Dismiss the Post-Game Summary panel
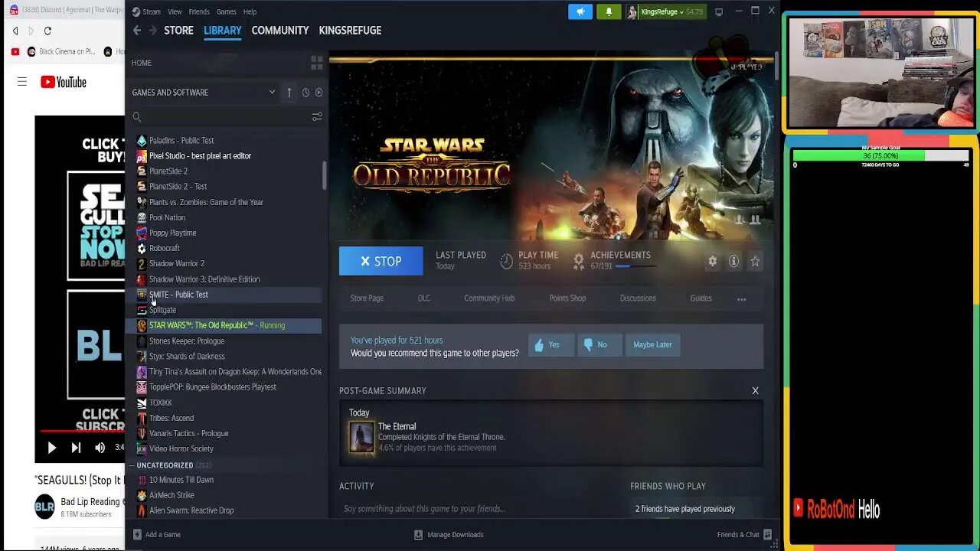The width and height of the screenshot is (980, 551). click(x=755, y=390)
